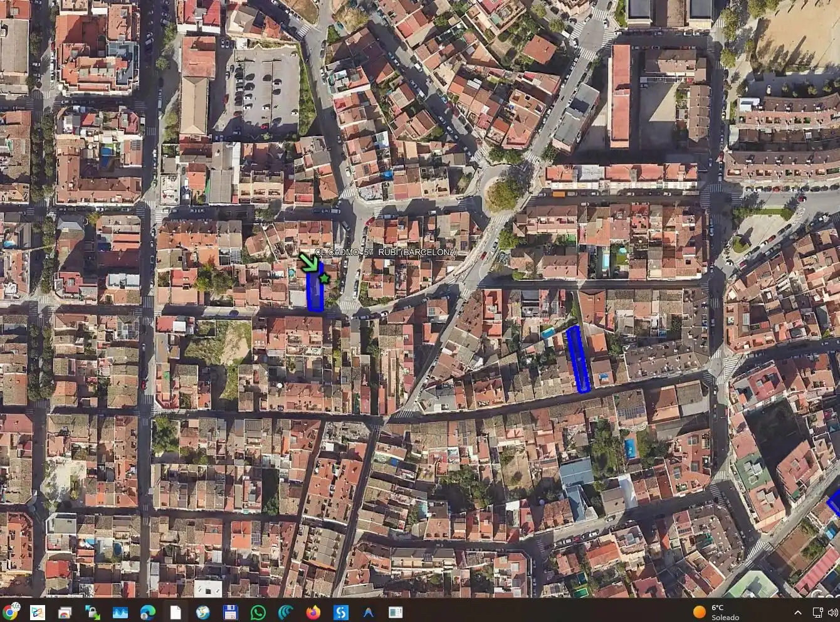Image resolution: width=840 pixels, height=622 pixels.
Task: Open the network status tray icon
Action: 817,612
